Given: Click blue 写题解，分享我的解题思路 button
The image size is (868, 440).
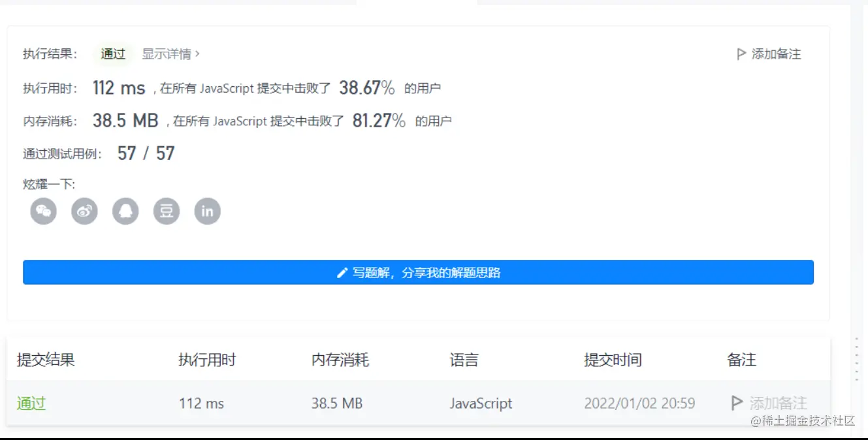Looking at the screenshot, I should [x=418, y=272].
